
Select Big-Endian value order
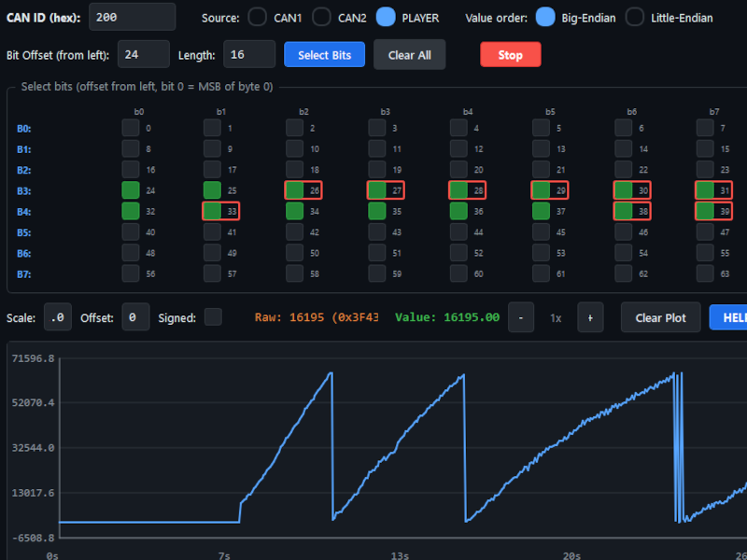coord(545,17)
